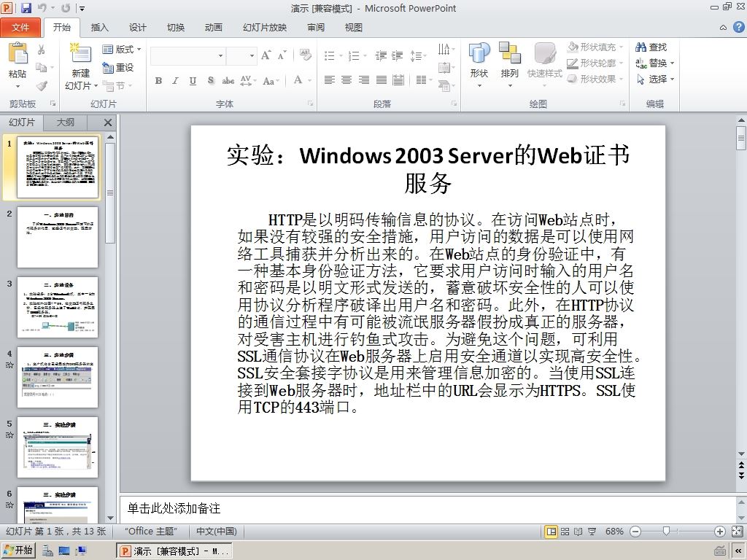This screenshot has height=560, width=747.
Task: Open the Customize Quick Access Toolbar dropdown
Action: coord(82,8)
